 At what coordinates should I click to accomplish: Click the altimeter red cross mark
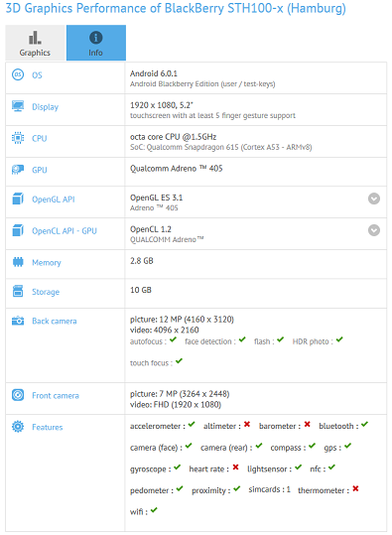pos(247,424)
